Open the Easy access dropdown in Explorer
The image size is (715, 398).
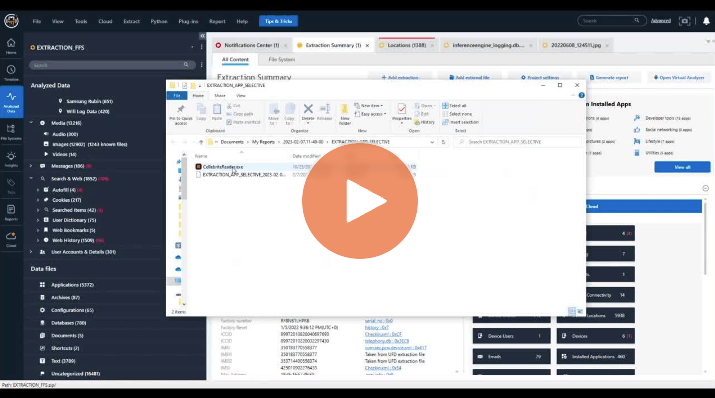tap(370, 114)
